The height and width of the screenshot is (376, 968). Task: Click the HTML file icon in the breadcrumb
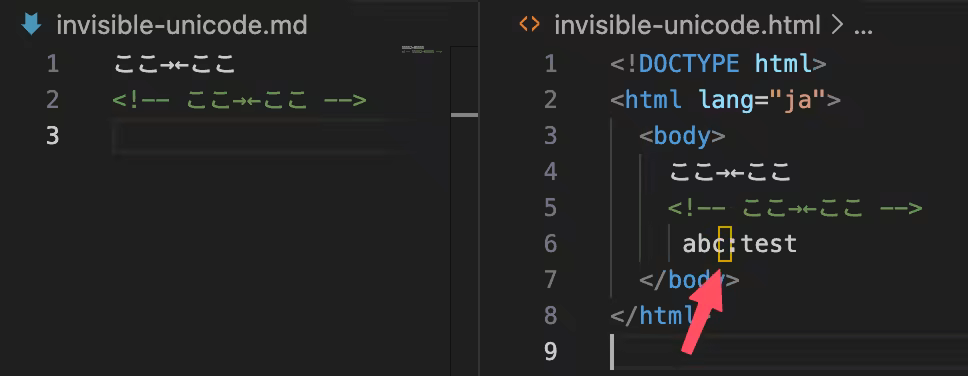(x=529, y=25)
